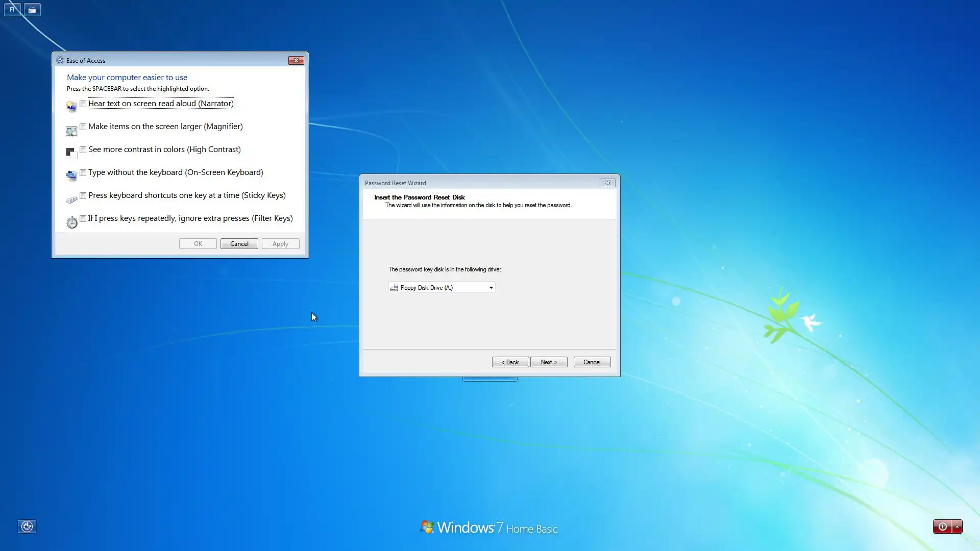
Task: Open Ease of Access button bottom-left
Action: pyautogui.click(x=27, y=527)
